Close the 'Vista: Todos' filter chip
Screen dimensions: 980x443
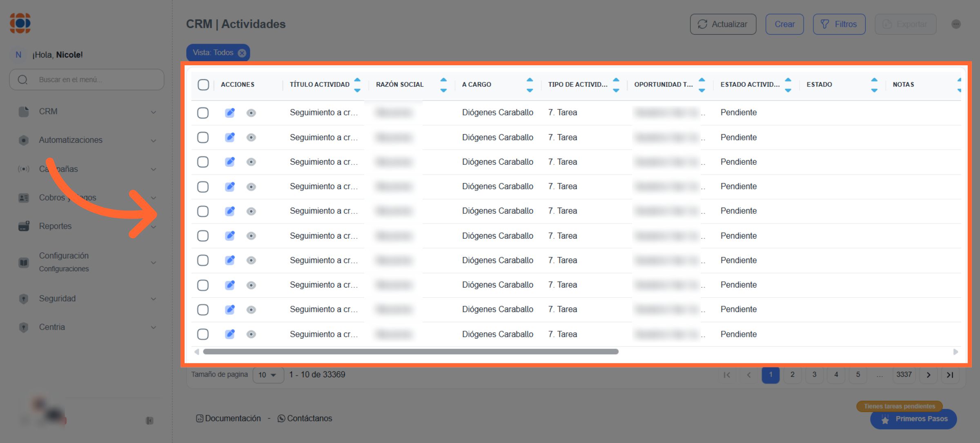point(242,53)
